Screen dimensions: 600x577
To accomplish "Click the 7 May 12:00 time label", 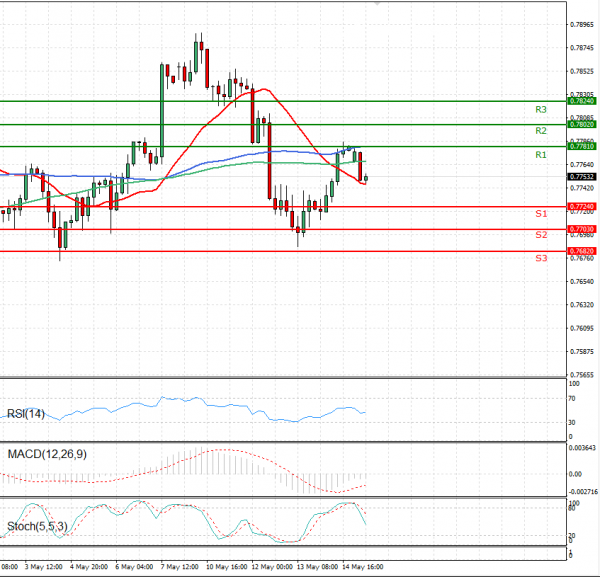I will point(179,567).
